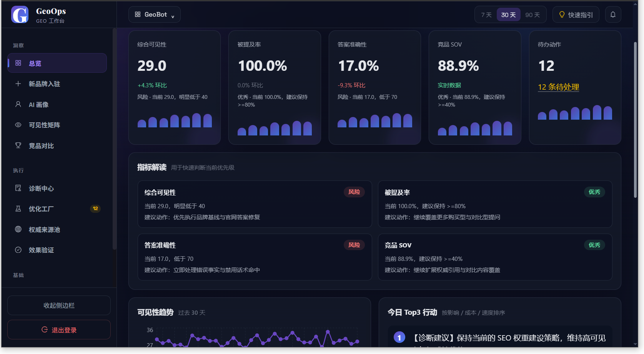
Task: Click the number 1 circle in Top3 行动
Action: pos(399,338)
